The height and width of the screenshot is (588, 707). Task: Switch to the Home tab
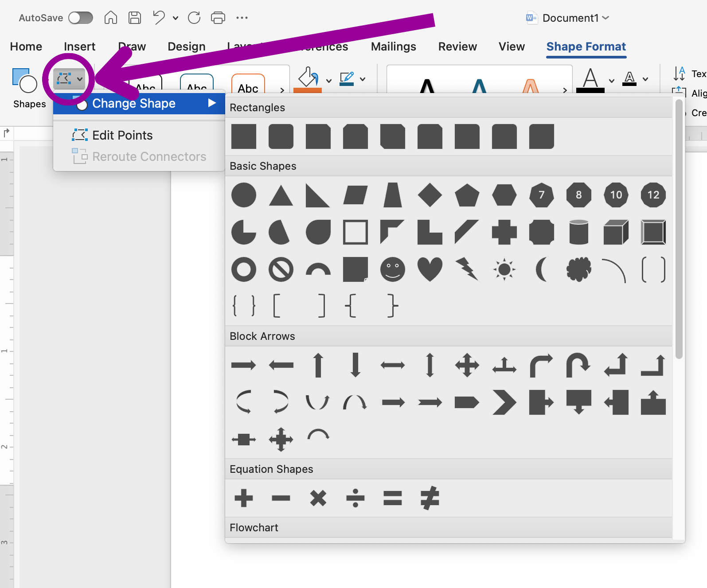coord(26,47)
